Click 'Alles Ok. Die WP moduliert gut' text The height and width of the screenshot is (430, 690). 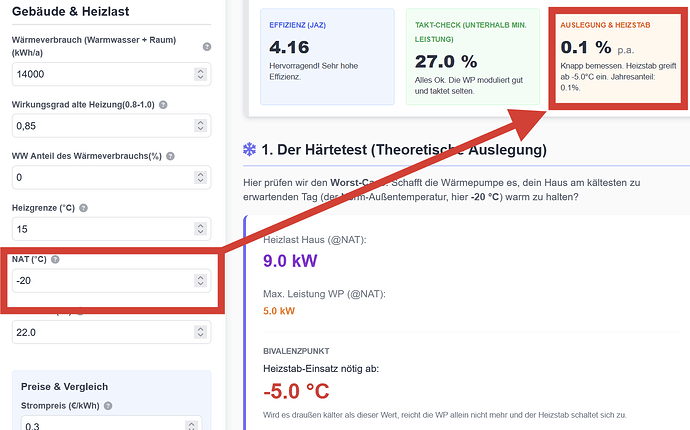pos(469,80)
